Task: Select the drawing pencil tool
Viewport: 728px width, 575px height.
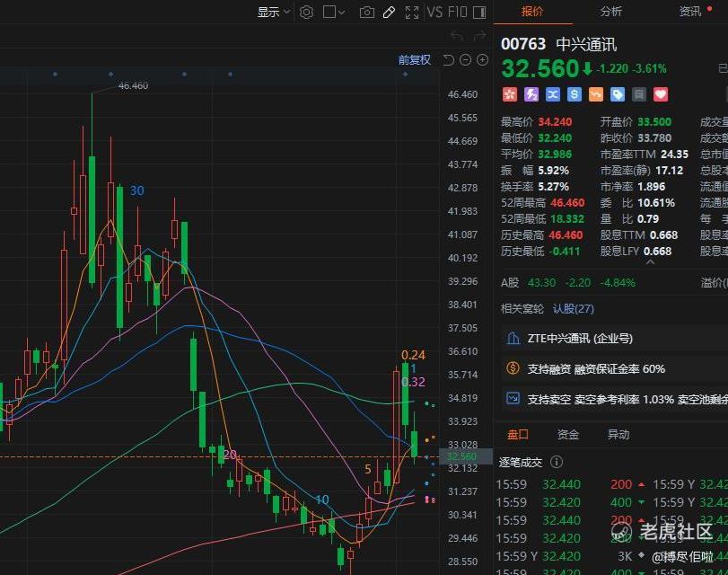Action: pyautogui.click(x=389, y=12)
